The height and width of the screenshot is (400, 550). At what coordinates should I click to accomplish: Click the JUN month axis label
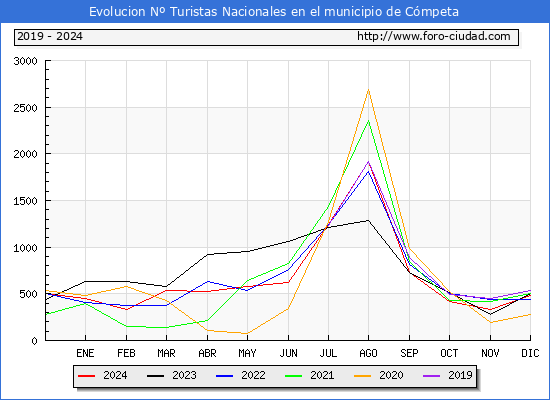pos(288,353)
